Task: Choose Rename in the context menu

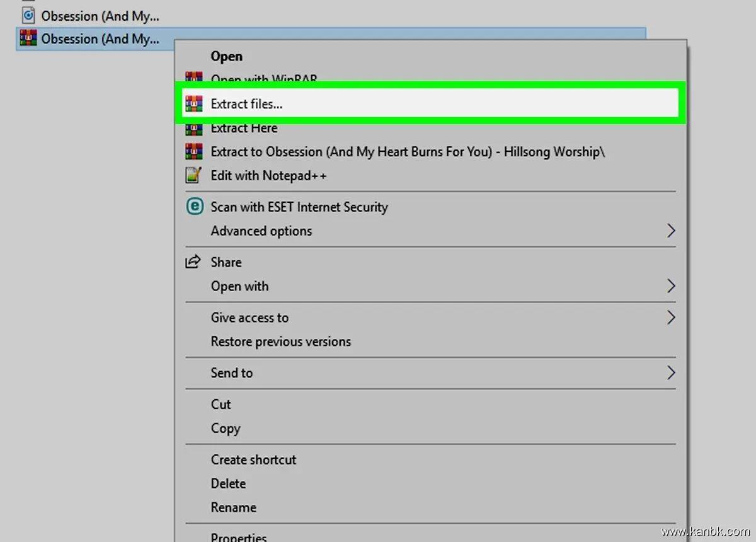Action: point(233,507)
